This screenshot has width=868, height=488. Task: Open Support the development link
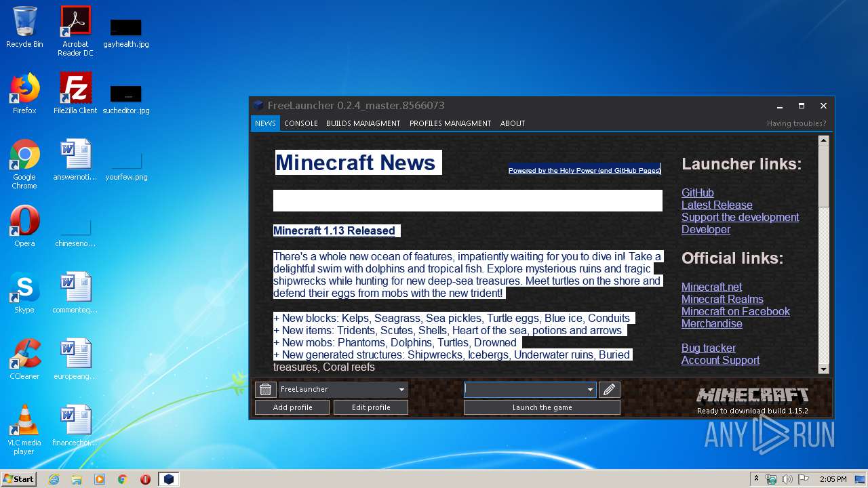(x=740, y=217)
